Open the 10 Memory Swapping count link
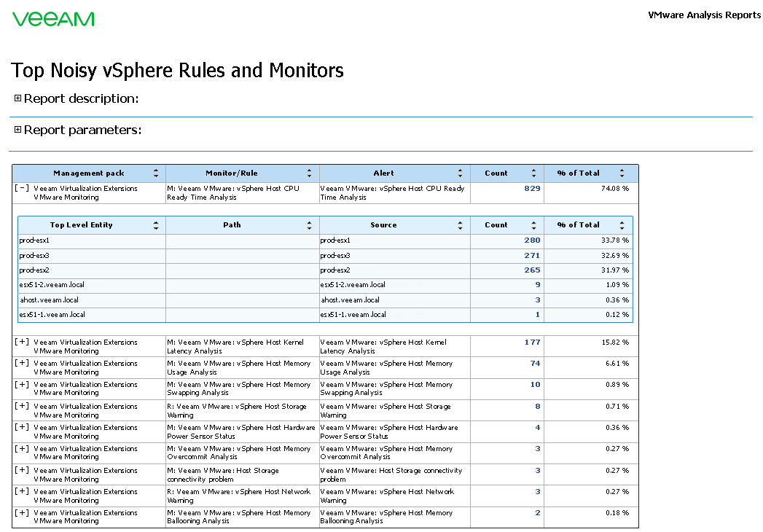Viewport: 763px width, 532px height. pos(536,385)
